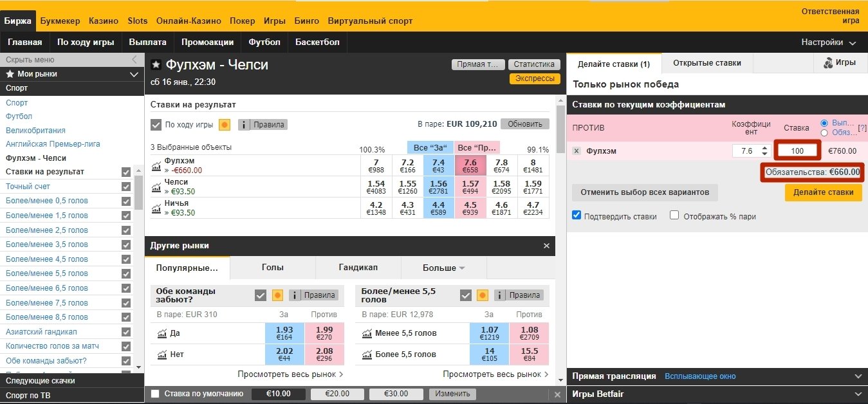Expand the Настройки dropdown
Viewport: 868px width, 404px height.
click(829, 42)
